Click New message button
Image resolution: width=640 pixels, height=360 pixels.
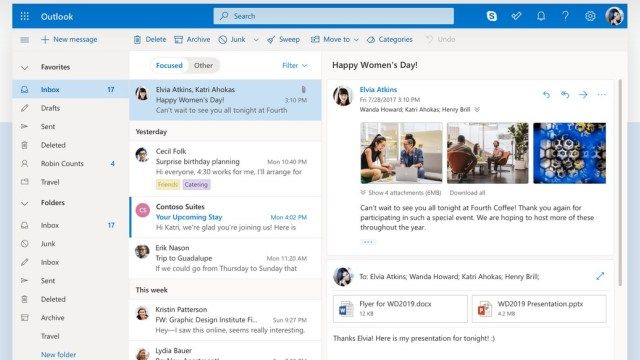pos(69,40)
